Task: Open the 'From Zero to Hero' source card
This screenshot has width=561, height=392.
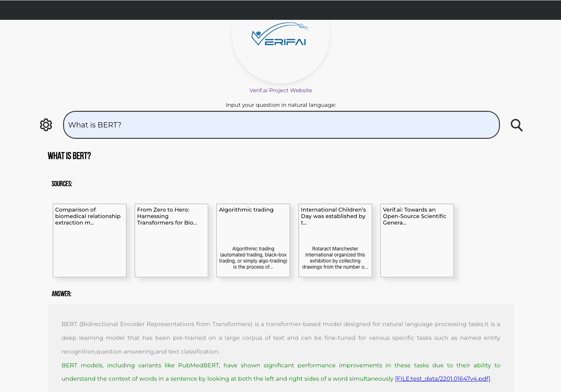Action: (x=171, y=240)
